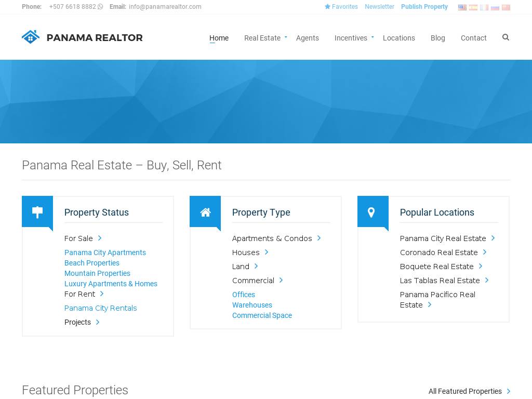Switch language using the Spanish flag
Image resolution: width=532 pixels, height=399 pixels.
click(473, 7)
